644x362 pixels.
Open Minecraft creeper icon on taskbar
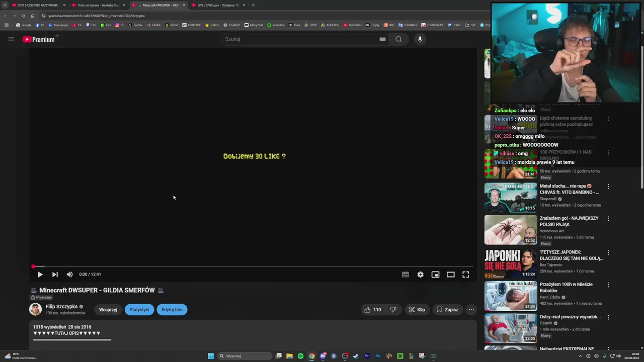click(400, 356)
